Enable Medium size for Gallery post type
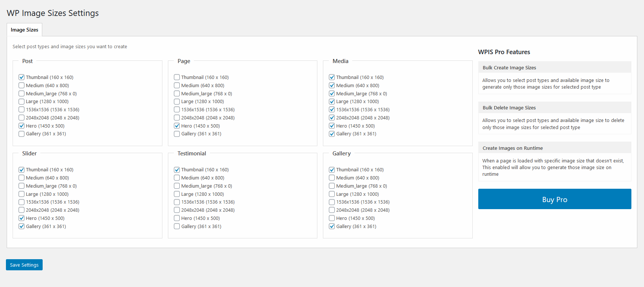Image resolution: width=644 pixels, height=287 pixels. (x=332, y=178)
